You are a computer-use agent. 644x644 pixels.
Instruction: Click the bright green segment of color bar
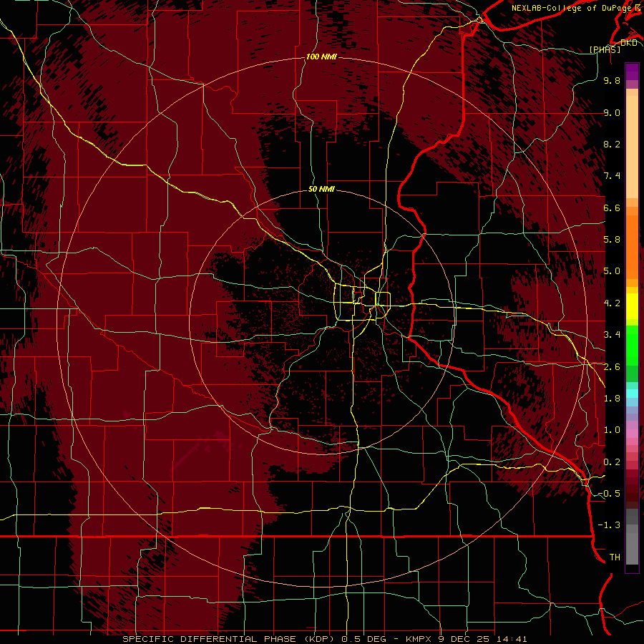[x=632, y=346]
